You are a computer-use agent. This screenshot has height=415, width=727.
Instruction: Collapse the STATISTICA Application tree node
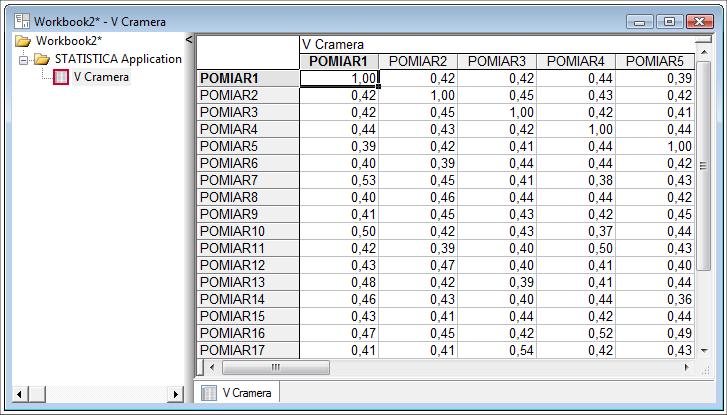pos(23,59)
